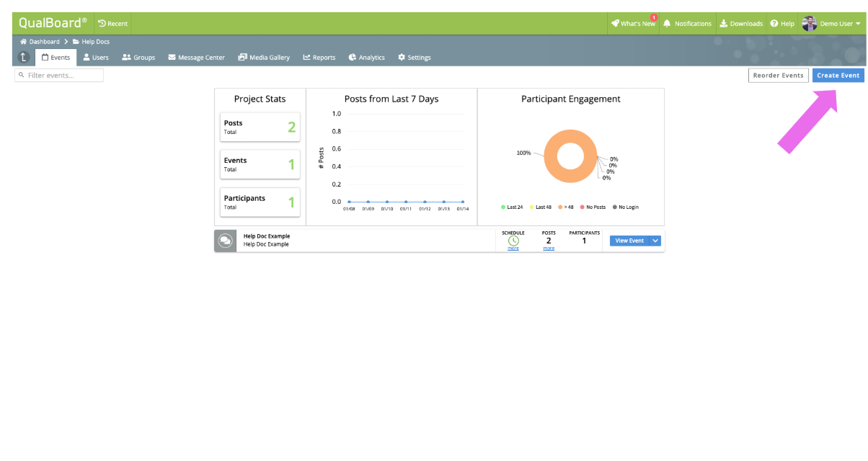The width and height of the screenshot is (868, 461).
Task: Click the Help Docs breadcrumb folder
Action: (x=91, y=42)
